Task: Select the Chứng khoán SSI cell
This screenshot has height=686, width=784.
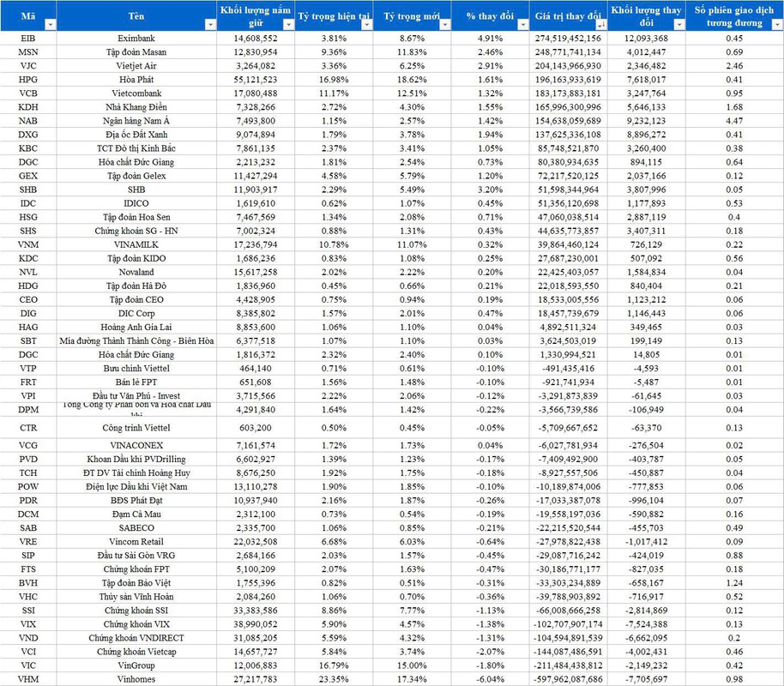Action: pos(136,611)
